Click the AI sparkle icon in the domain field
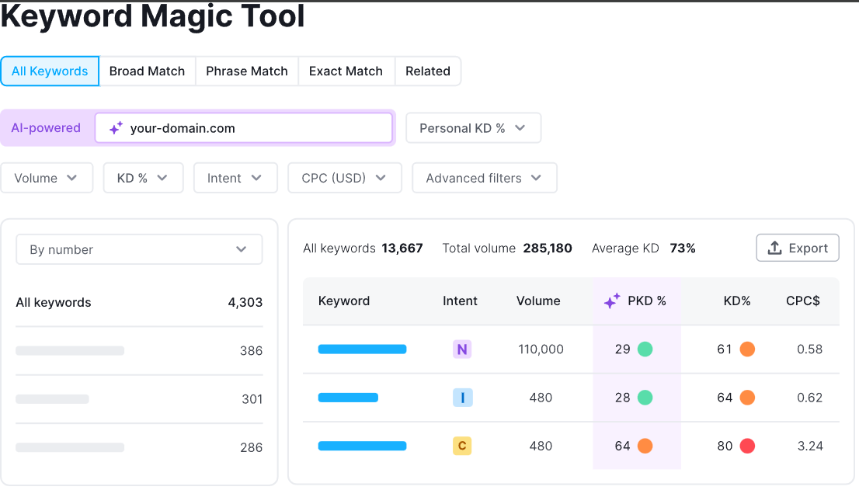859x504 pixels. click(114, 127)
